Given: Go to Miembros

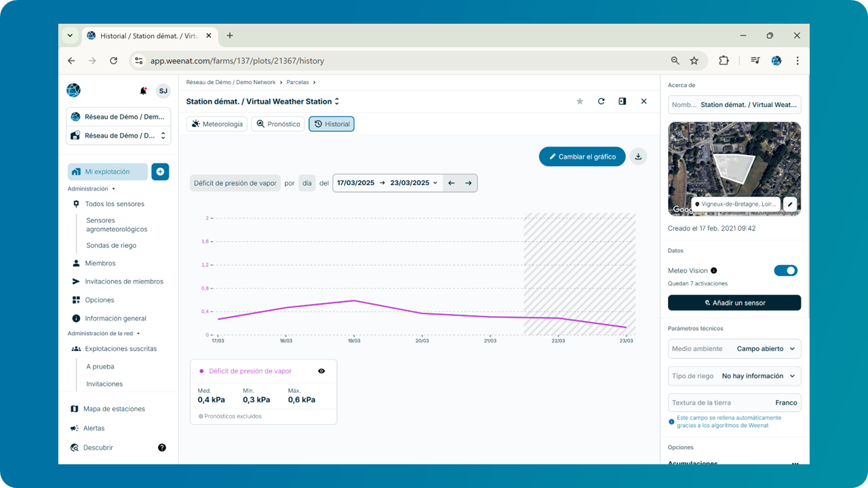Looking at the screenshot, I should point(100,263).
